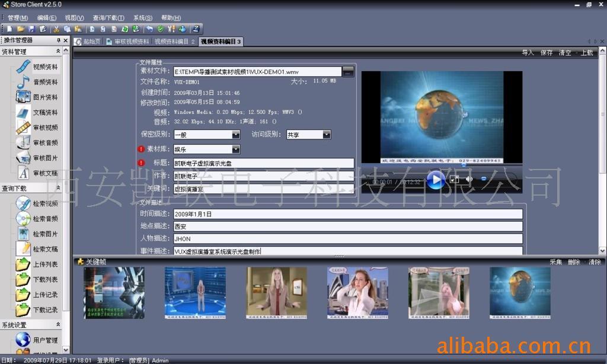Open 音频资料 in the sidebar

(37, 82)
